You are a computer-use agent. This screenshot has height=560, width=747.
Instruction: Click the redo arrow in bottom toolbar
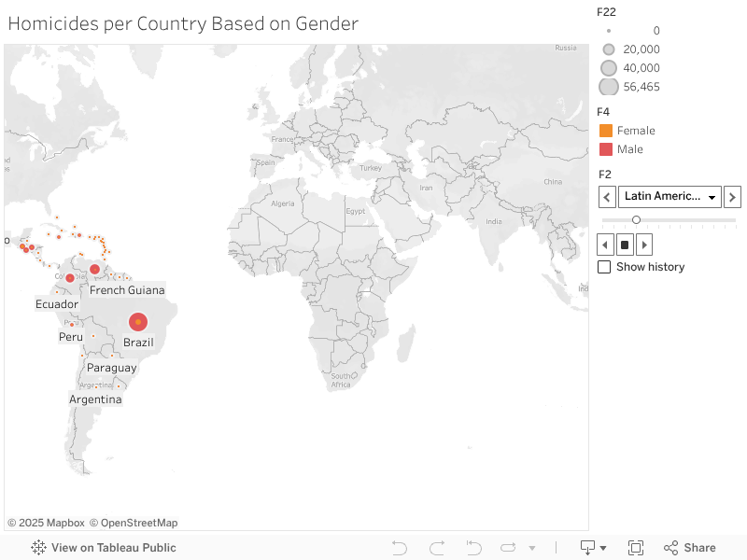pyautogui.click(x=437, y=548)
